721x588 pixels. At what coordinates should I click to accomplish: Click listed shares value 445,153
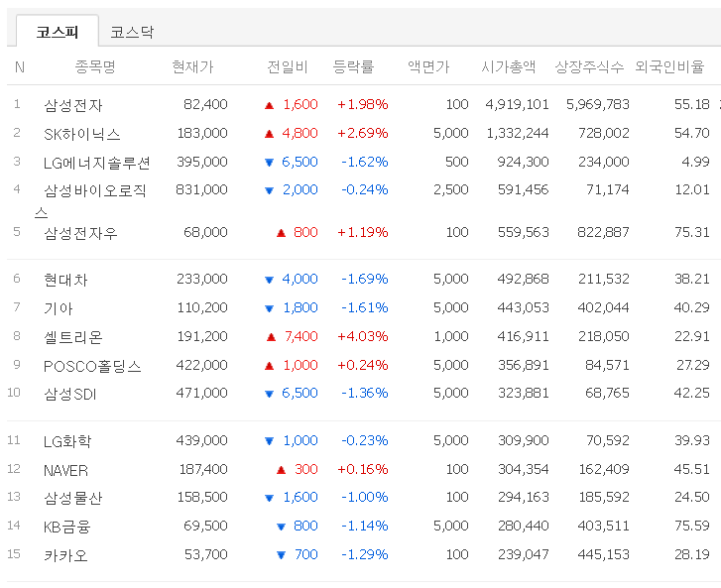tap(603, 554)
